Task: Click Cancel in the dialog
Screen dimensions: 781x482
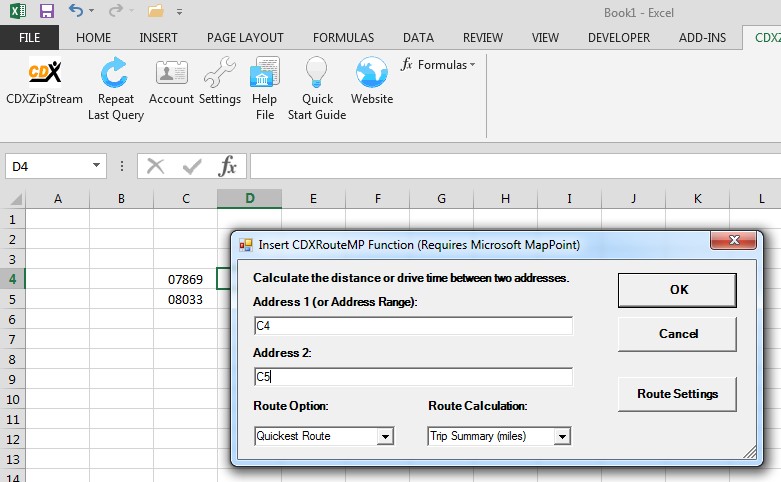Action: click(677, 334)
